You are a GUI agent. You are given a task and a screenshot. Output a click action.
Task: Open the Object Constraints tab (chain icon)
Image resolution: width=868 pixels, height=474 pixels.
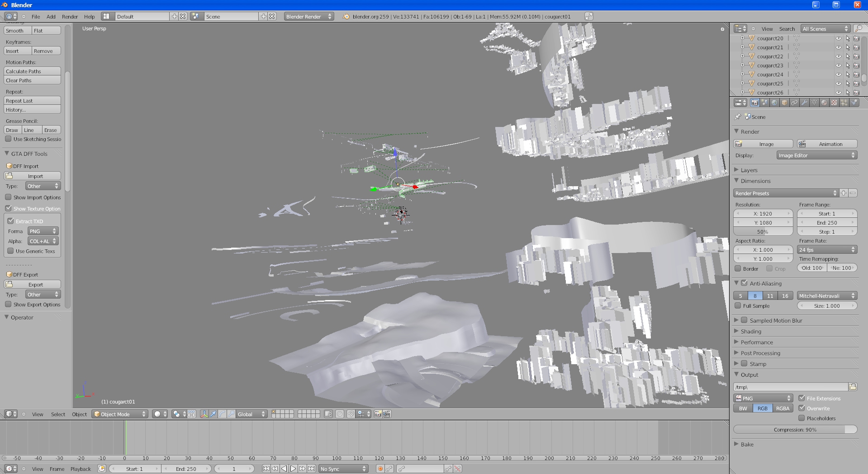[x=794, y=103]
